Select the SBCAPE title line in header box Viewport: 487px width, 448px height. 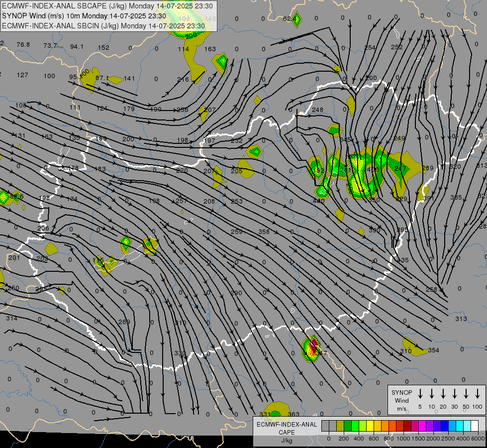(107, 6)
